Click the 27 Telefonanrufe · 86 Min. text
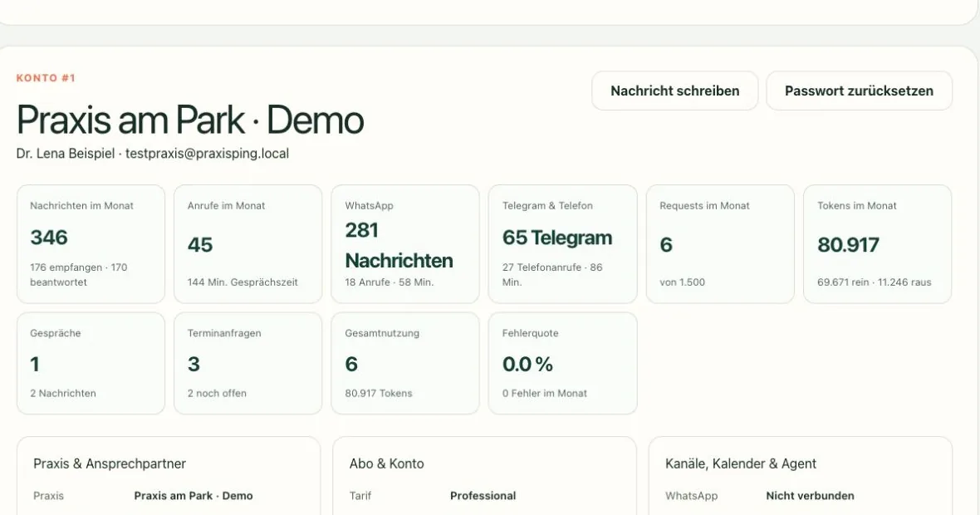 click(x=552, y=274)
